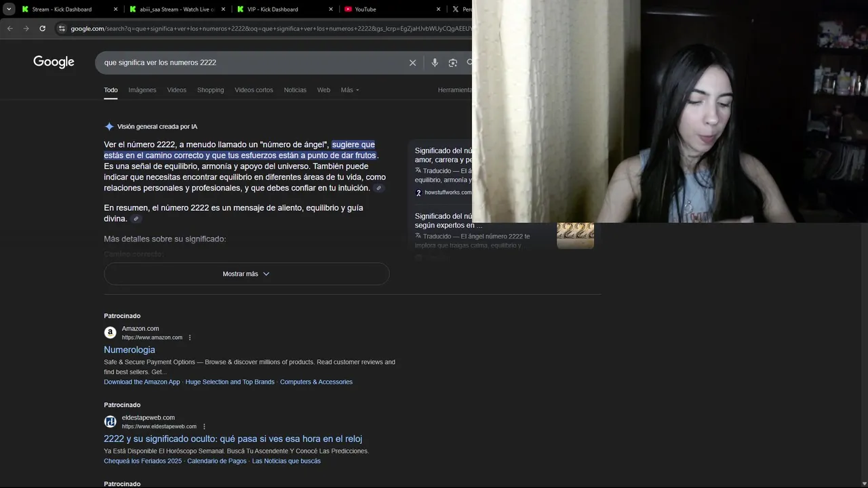The image size is (868, 488).
Task: Open the Videos cortos tab
Action: (254, 90)
